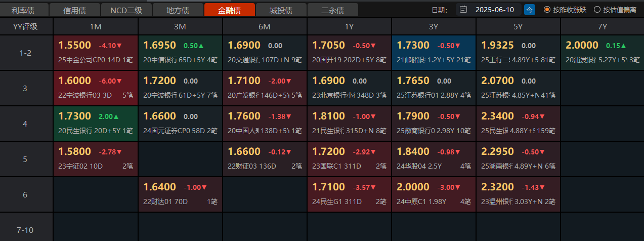Open the 21民生银行 315D+N cell
The image size is (644, 241).
click(x=349, y=124)
